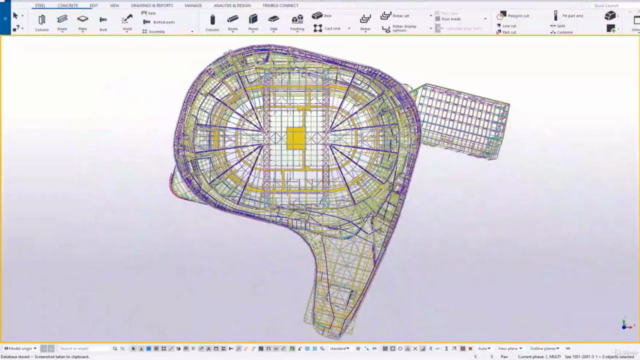Expand the Cast unit dropdown arrow
Screen dimensions: 640x360
(x=349, y=28)
